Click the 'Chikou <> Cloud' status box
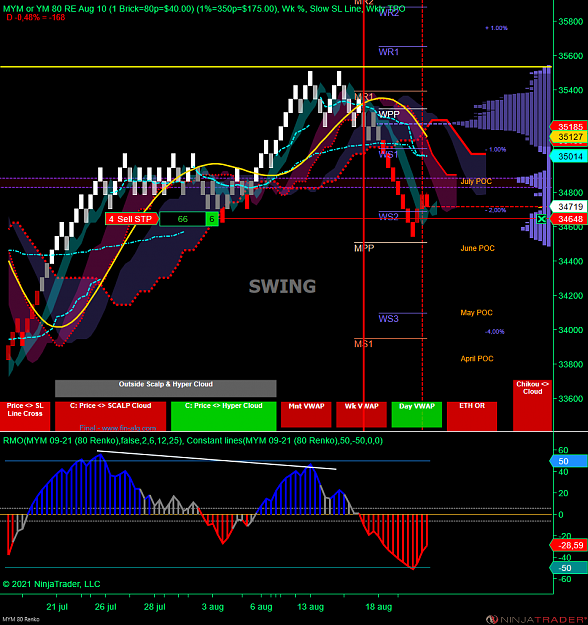Viewport: 588px width, 625px height. click(532, 405)
